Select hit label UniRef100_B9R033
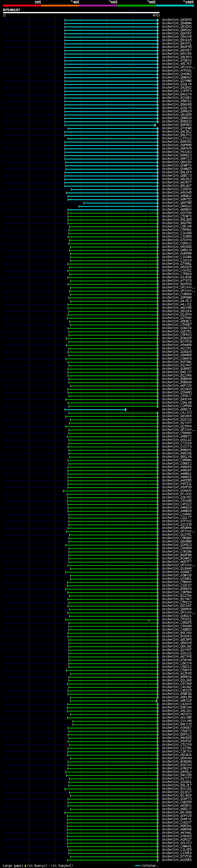The width and height of the screenshot is (197, 868). 177,122
